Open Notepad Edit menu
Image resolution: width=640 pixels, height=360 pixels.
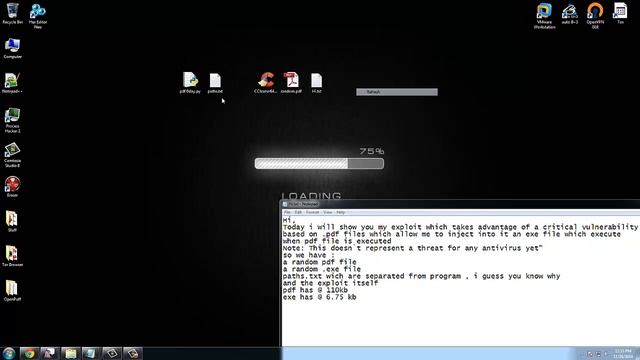pos(298,212)
